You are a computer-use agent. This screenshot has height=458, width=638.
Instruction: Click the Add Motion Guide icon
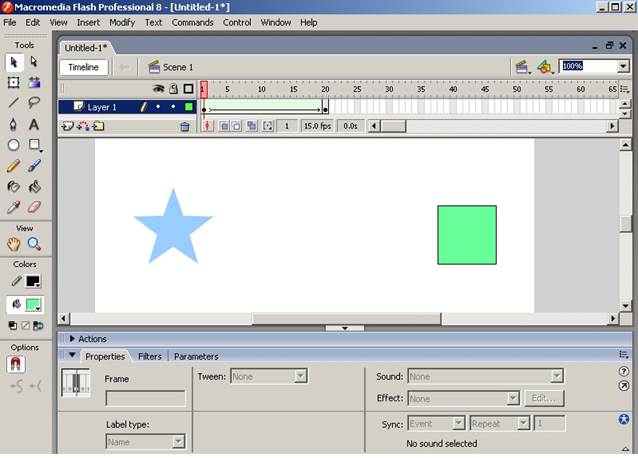click(x=83, y=126)
